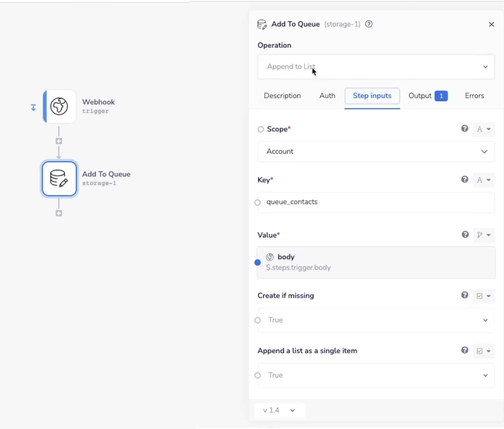Open help for the Key field
The width and height of the screenshot is (504, 429).
[x=465, y=180]
